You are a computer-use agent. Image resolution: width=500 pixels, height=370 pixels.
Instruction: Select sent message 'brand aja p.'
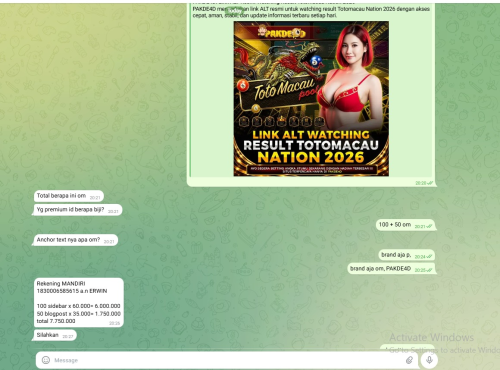coord(407,255)
